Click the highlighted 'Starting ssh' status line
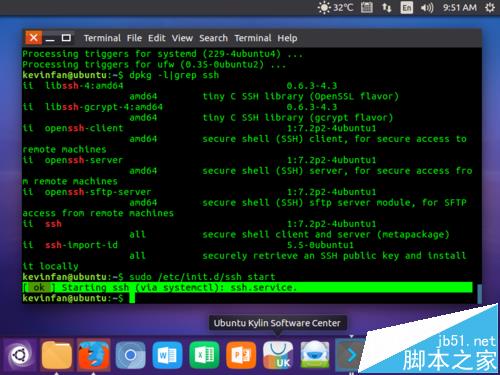This screenshot has height=375, width=500. click(x=247, y=288)
